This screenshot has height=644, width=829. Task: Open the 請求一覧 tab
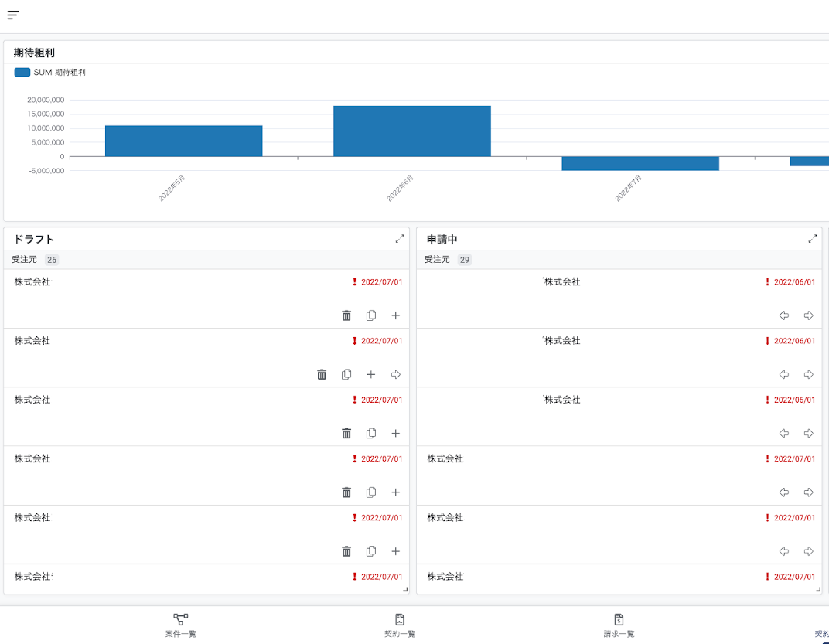619,625
